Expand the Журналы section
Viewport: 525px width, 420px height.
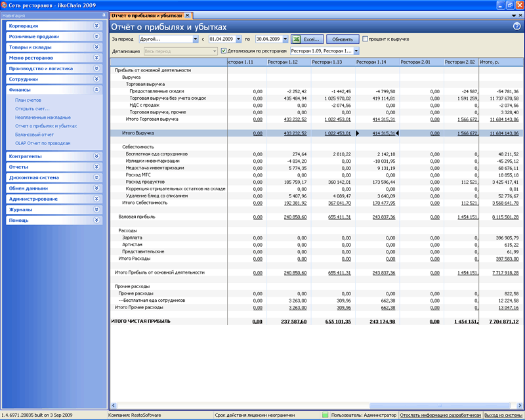pyautogui.click(x=96, y=209)
